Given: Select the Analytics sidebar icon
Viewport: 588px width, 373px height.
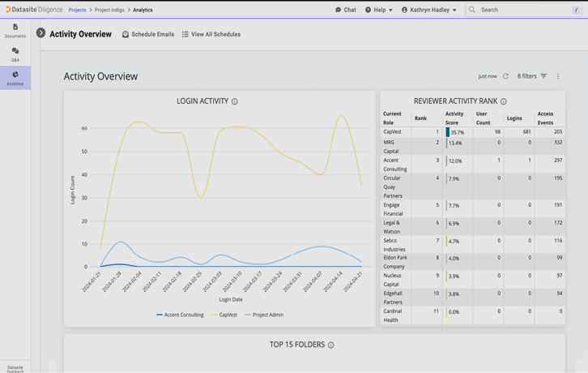Looking at the screenshot, I should click(15, 78).
